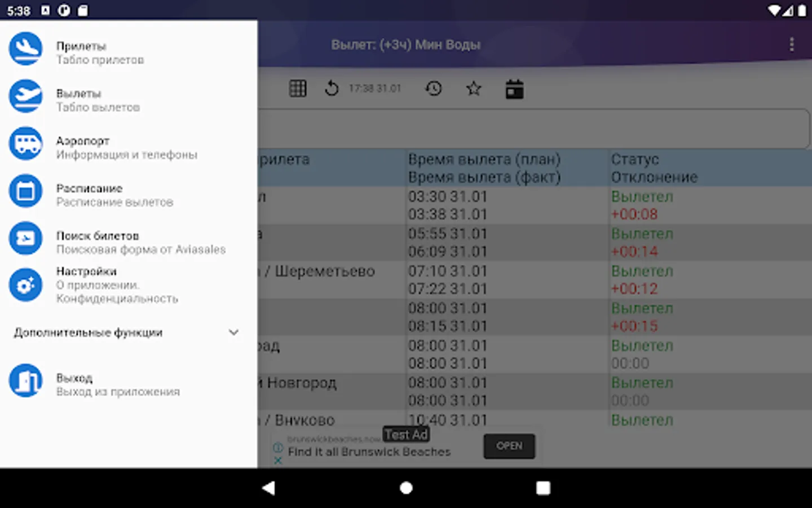This screenshot has height=508, width=812.
Task: Close the ad with X icon
Action: pyautogui.click(x=278, y=461)
